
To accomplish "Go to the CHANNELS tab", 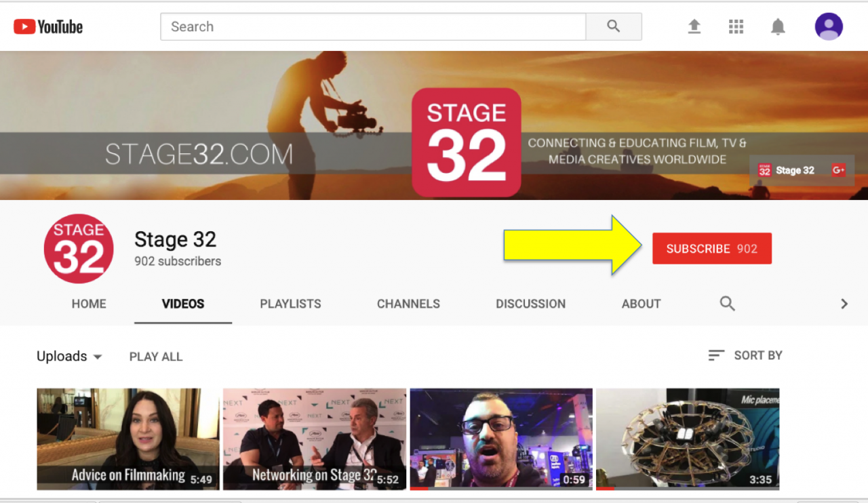I will (408, 304).
